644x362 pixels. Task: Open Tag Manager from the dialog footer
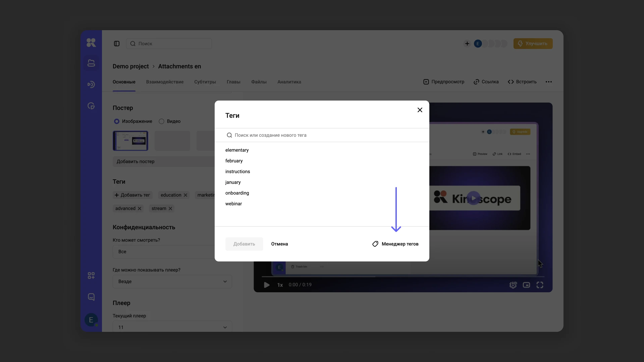[395, 244]
